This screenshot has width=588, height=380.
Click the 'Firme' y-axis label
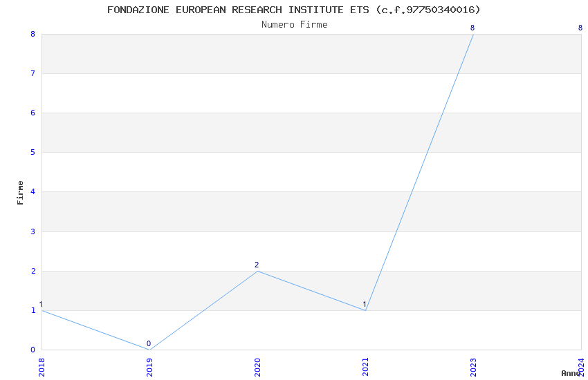tap(20, 193)
